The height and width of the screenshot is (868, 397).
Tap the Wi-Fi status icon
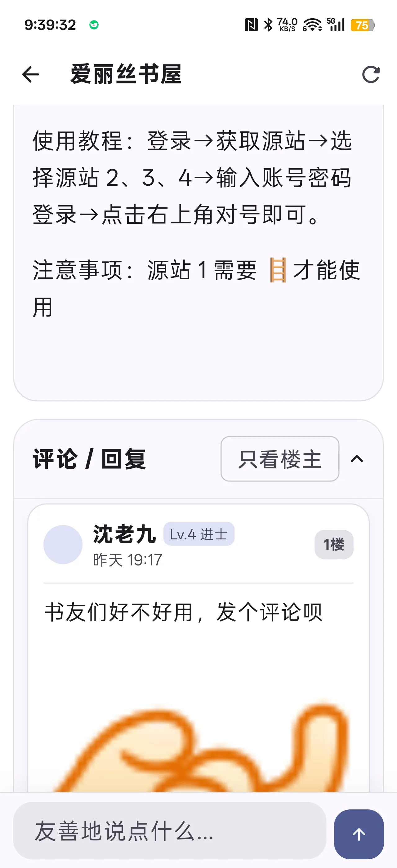pyautogui.click(x=312, y=25)
